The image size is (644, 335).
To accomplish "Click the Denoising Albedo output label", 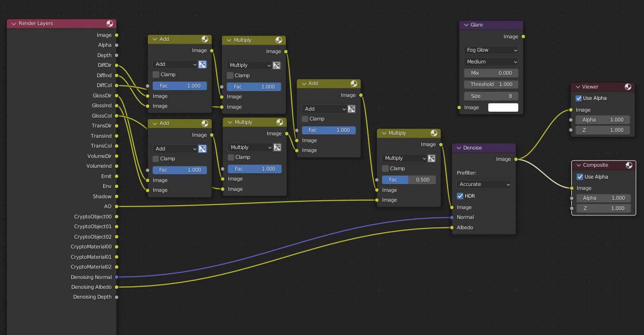I will click(x=91, y=287).
